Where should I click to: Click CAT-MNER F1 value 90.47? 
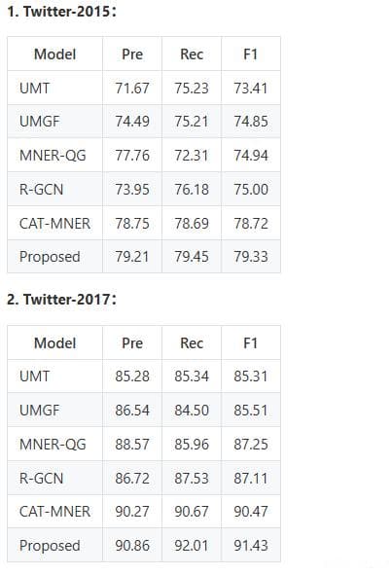tap(251, 512)
